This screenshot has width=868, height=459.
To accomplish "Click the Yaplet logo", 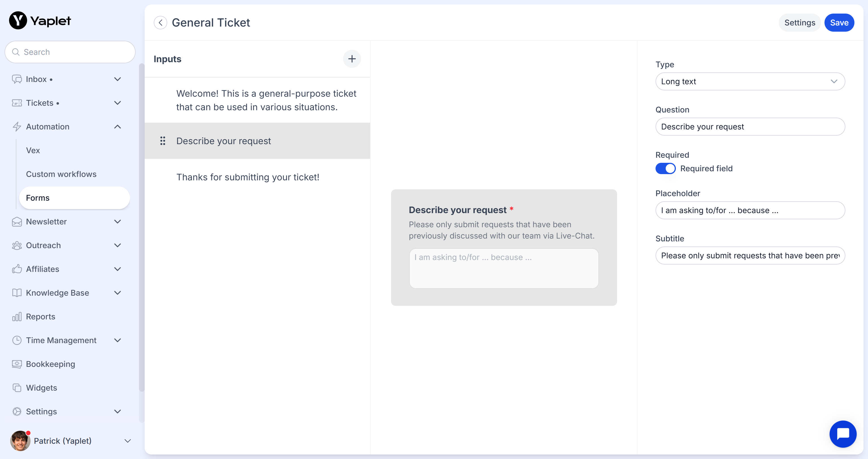I will pyautogui.click(x=40, y=21).
